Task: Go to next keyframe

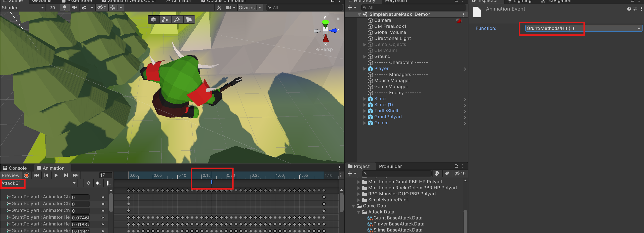Action: click(x=66, y=175)
